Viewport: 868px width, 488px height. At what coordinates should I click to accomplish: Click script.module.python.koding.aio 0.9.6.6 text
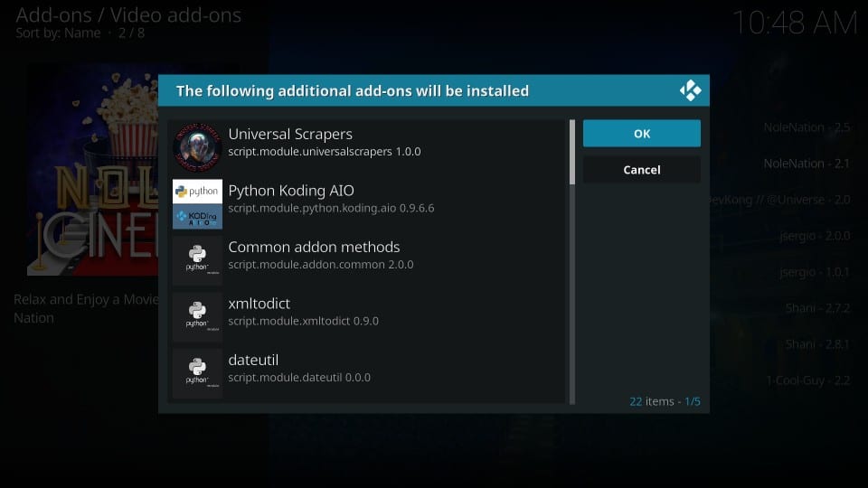tap(331, 208)
